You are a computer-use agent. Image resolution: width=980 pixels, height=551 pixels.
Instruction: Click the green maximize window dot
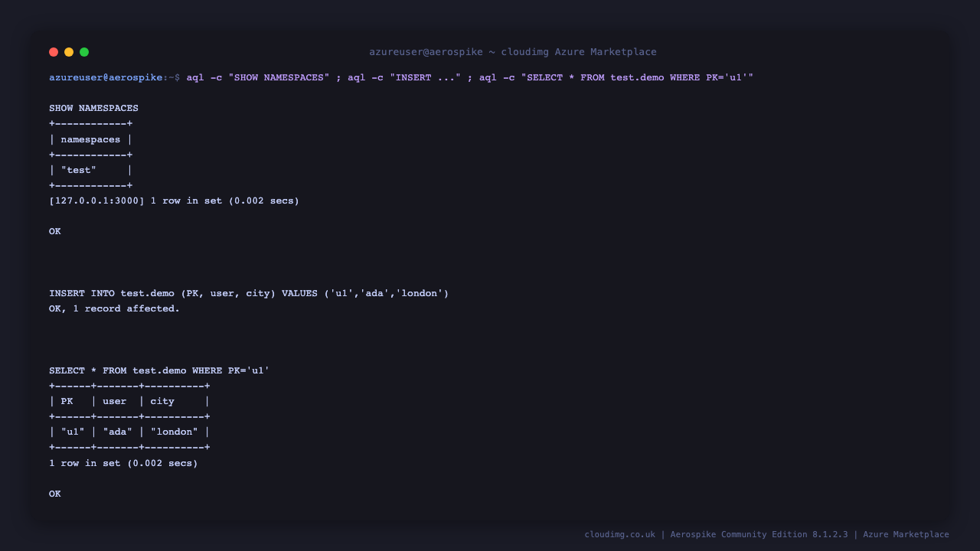pos(84,52)
